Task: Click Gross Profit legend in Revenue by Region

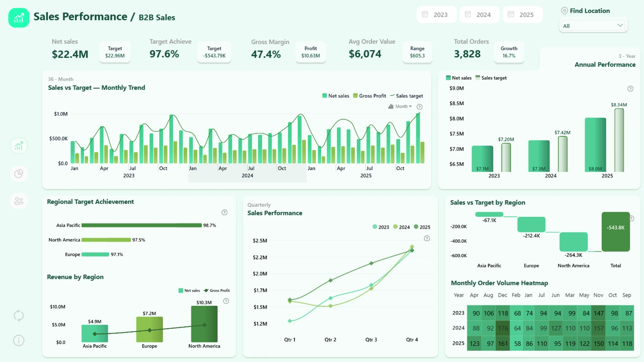Action: (x=217, y=291)
